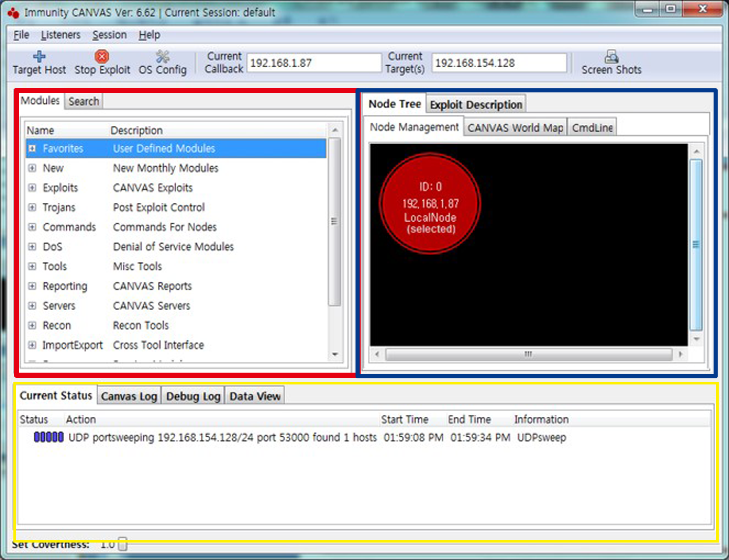Open the File menu
This screenshot has width=729, height=560.
click(x=22, y=35)
